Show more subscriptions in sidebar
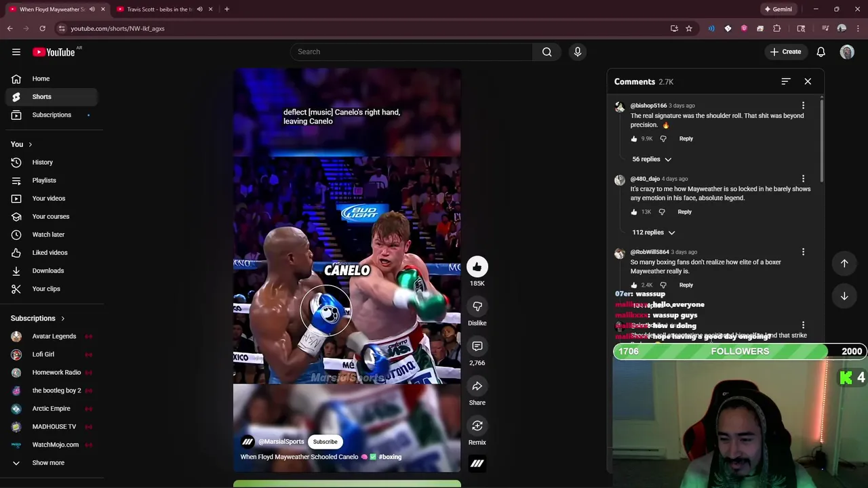 [x=52, y=463]
